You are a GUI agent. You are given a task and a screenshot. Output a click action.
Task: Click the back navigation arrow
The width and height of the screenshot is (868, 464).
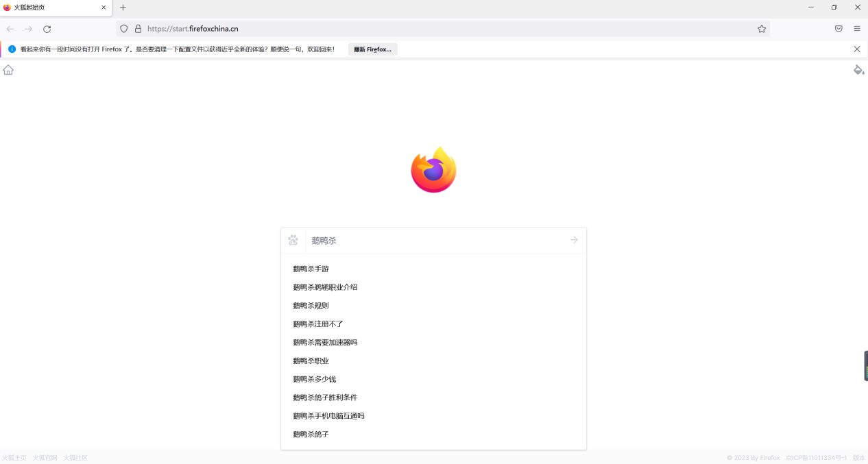coord(10,29)
